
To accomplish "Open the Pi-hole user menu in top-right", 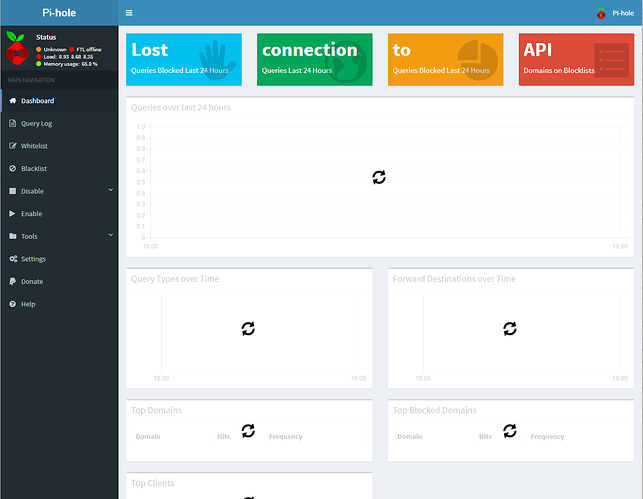I will coord(614,13).
